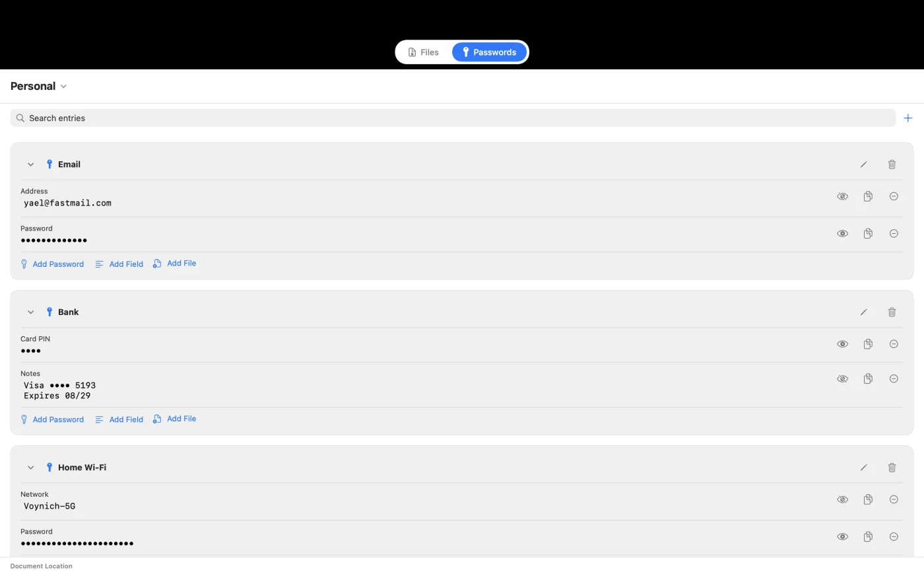The height and width of the screenshot is (578, 924).
Task: Reveal the Email Password value
Action: [843, 234]
